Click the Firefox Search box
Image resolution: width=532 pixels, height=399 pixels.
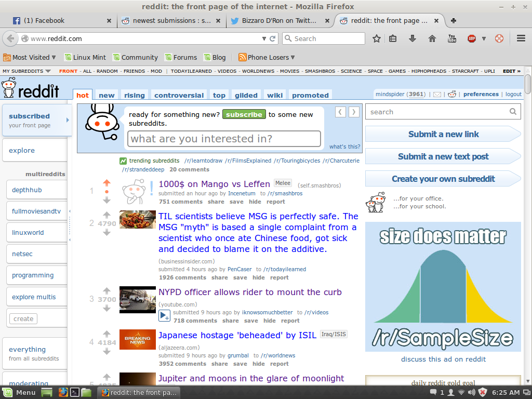[x=324, y=38]
